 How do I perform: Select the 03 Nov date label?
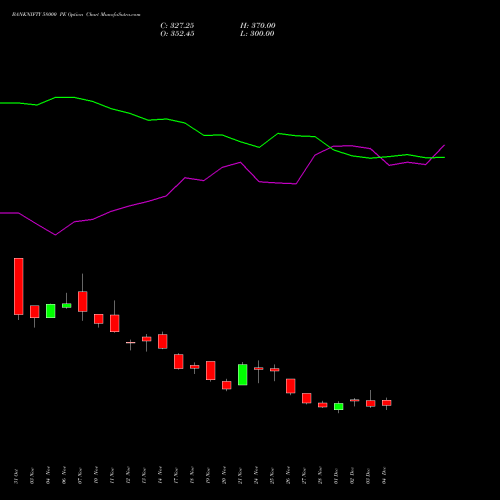pyautogui.click(x=32, y=476)
